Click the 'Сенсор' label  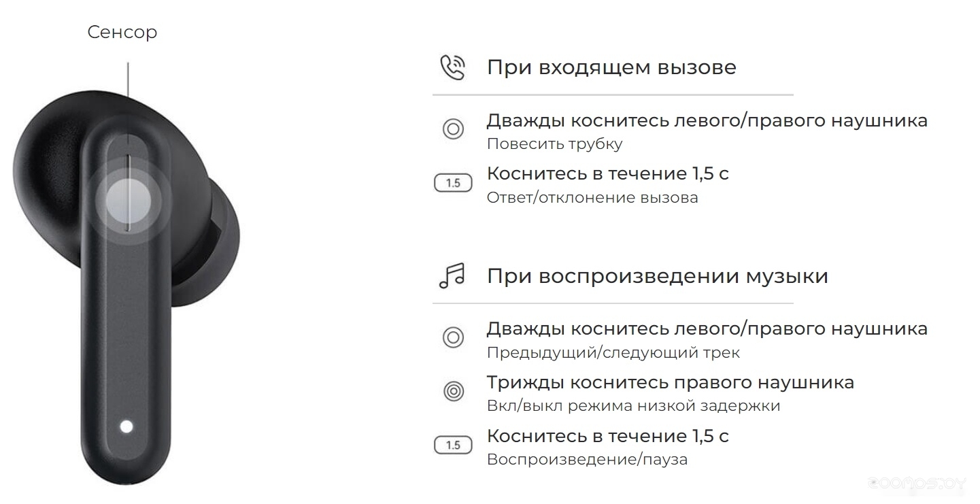coord(122,32)
